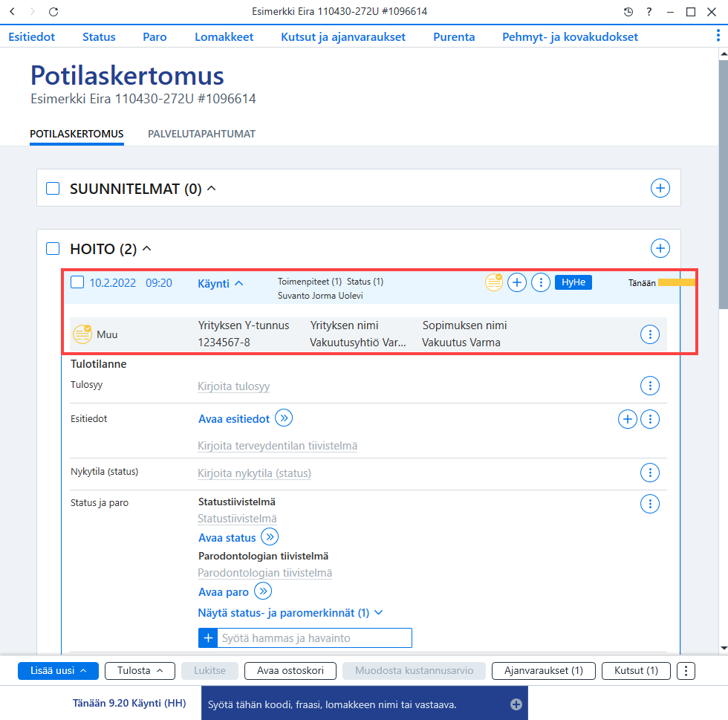The width and height of the screenshot is (728, 720).
Task: Click plus icon in the dark command bar
Action: [516, 704]
